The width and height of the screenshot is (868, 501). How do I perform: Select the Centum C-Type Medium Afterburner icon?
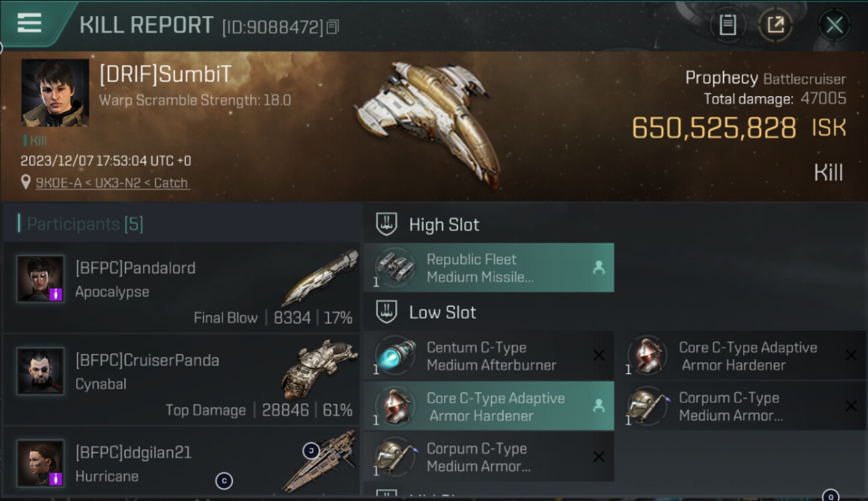pos(395,355)
